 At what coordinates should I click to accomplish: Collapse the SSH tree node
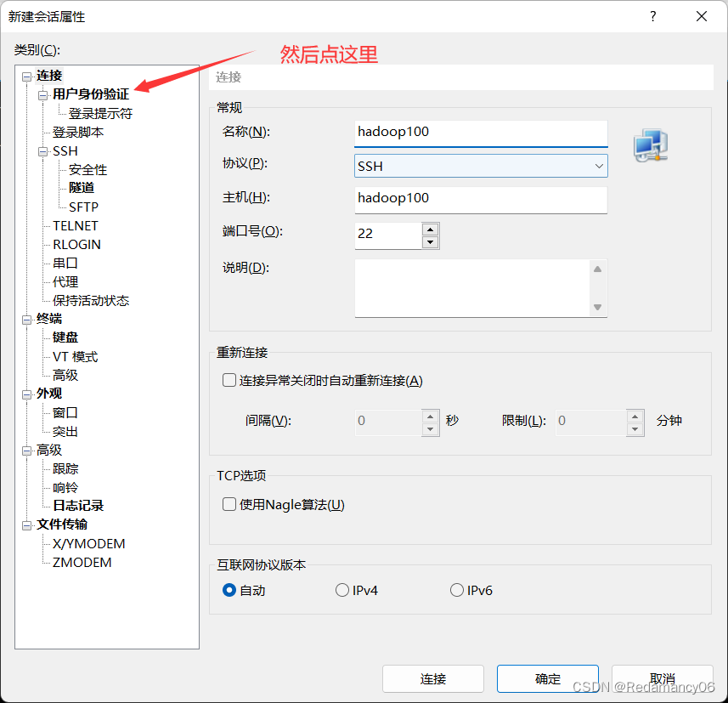click(43, 152)
